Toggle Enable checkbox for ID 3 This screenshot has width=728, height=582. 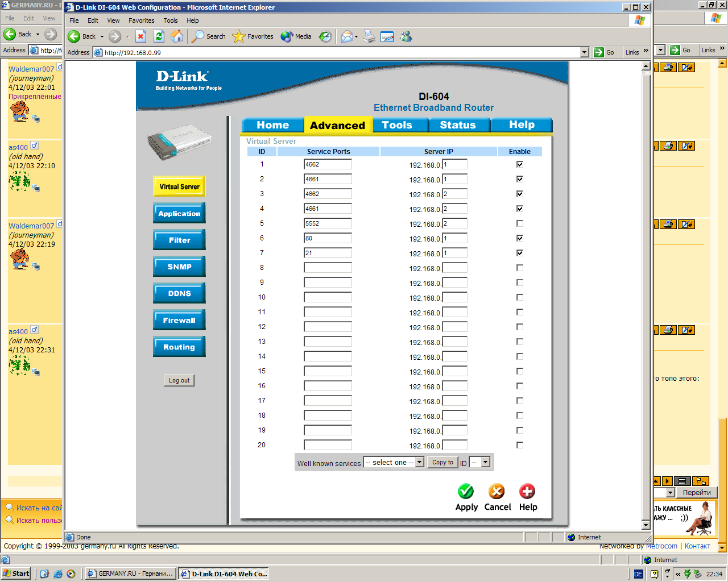[519, 194]
